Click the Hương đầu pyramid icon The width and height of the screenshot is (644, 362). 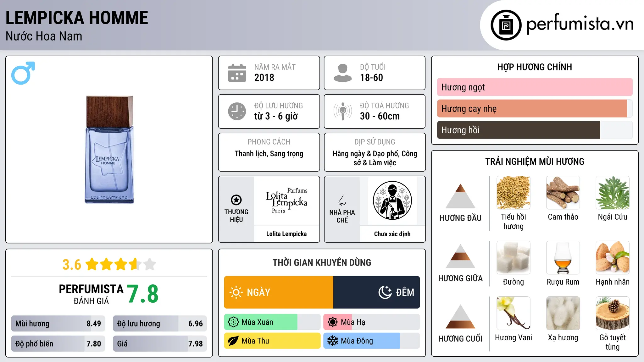(x=460, y=196)
